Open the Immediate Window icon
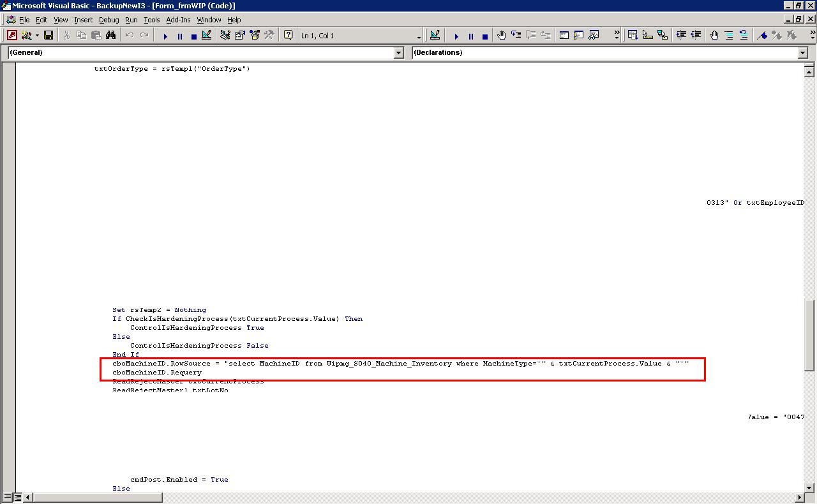Viewport: 817px width, 504px height. point(579,36)
